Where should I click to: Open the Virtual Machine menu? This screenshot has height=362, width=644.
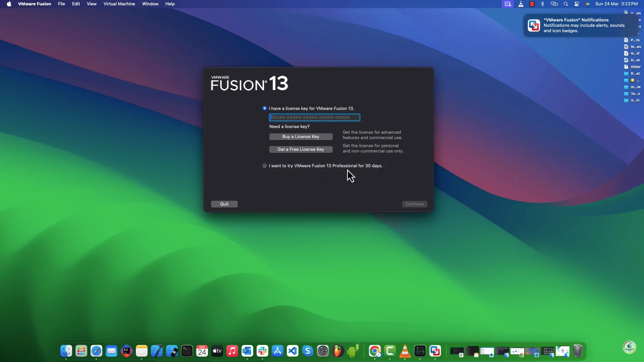[x=119, y=4]
